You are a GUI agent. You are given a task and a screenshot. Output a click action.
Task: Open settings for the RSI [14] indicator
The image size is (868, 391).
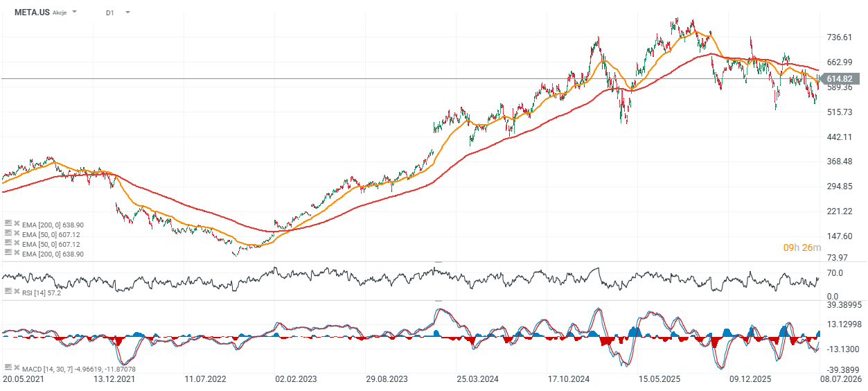coord(8,293)
